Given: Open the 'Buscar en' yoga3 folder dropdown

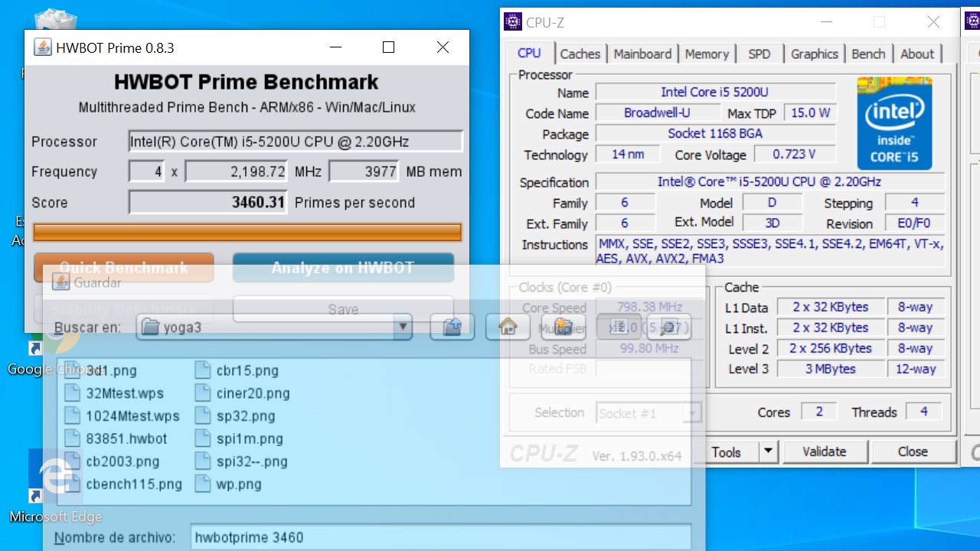Looking at the screenshot, I should [403, 328].
